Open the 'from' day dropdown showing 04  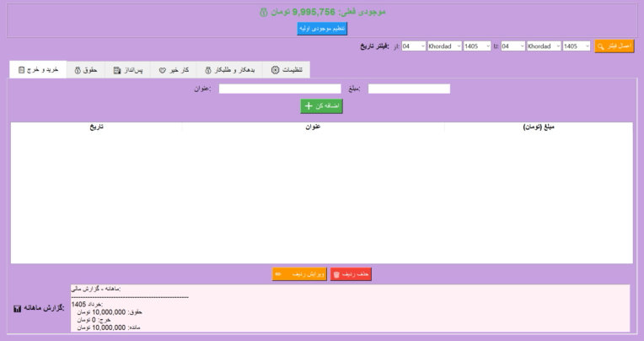(x=414, y=46)
